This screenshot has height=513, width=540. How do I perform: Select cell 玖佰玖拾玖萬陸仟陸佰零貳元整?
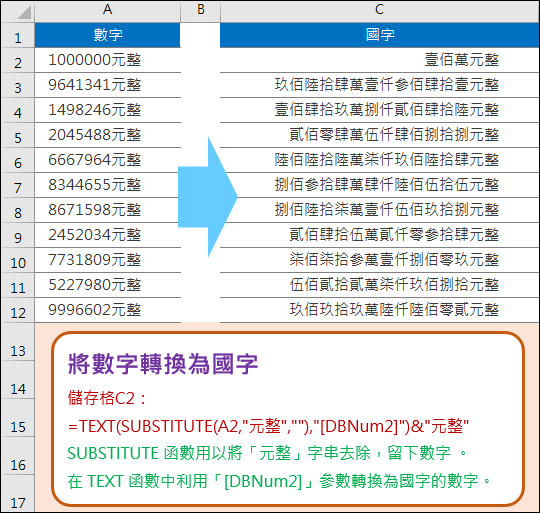380,310
